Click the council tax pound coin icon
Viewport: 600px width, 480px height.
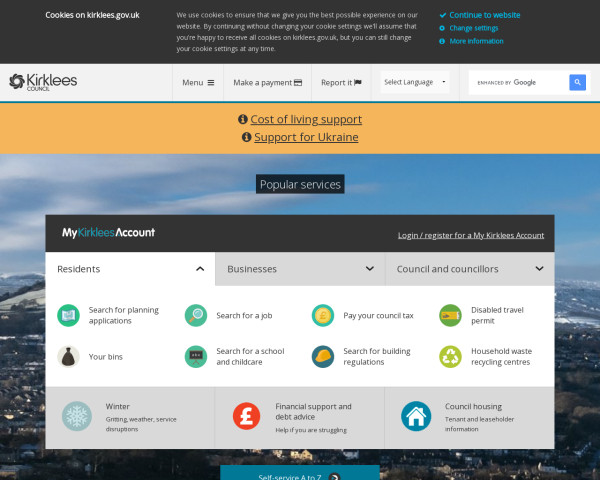pyautogui.click(x=323, y=315)
